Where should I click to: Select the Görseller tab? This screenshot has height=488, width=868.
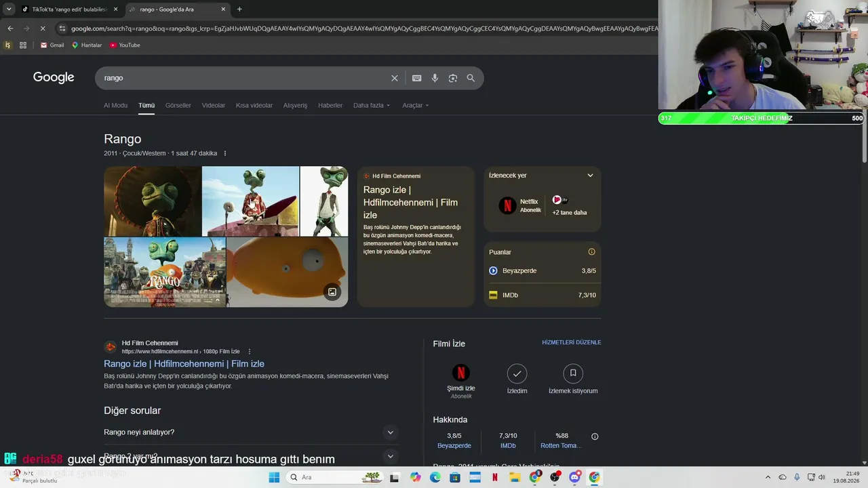(178, 106)
